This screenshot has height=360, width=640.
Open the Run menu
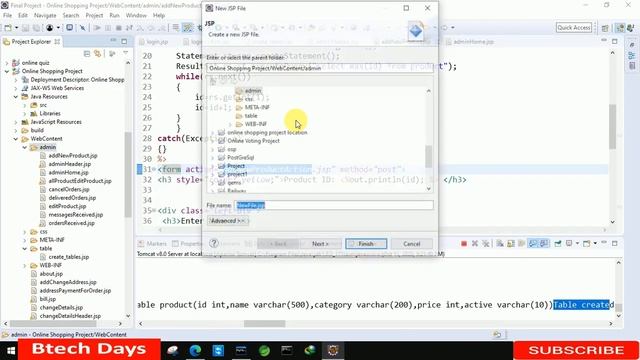point(114,15)
